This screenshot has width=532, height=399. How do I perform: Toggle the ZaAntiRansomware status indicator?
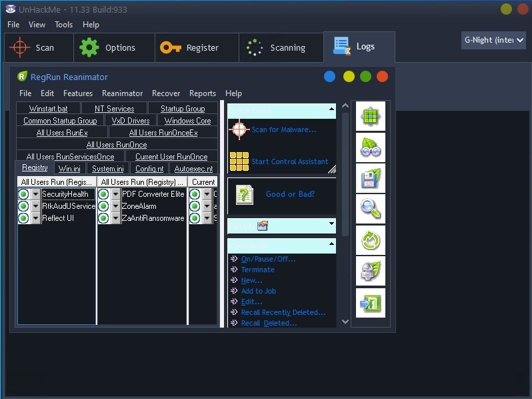pyautogui.click(x=103, y=218)
